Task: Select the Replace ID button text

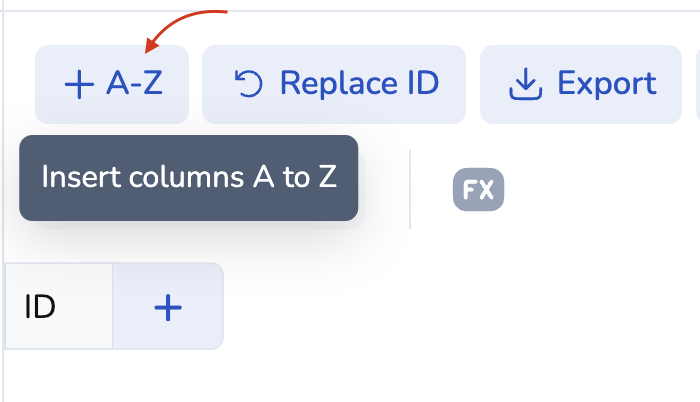Action: click(x=358, y=83)
